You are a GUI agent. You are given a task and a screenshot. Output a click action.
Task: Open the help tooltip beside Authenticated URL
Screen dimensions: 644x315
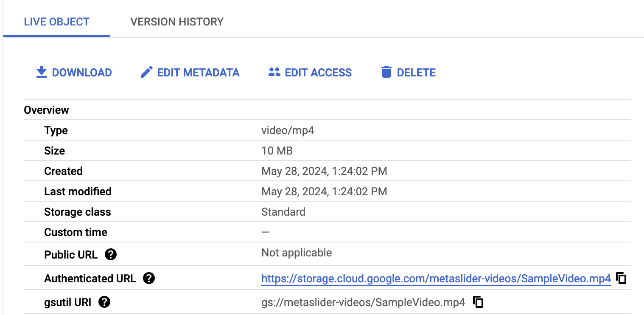click(x=149, y=278)
